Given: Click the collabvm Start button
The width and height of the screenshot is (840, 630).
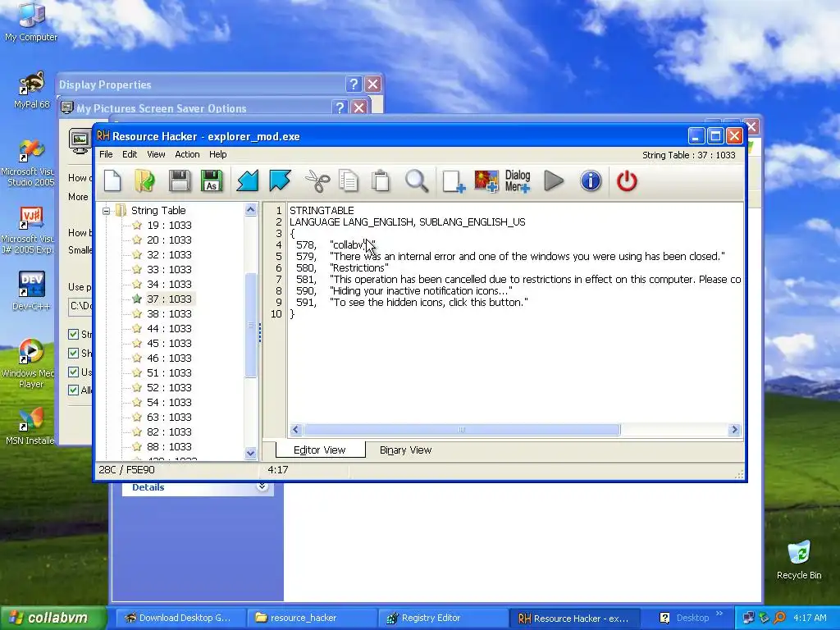Looking at the screenshot, I should click(53, 618).
